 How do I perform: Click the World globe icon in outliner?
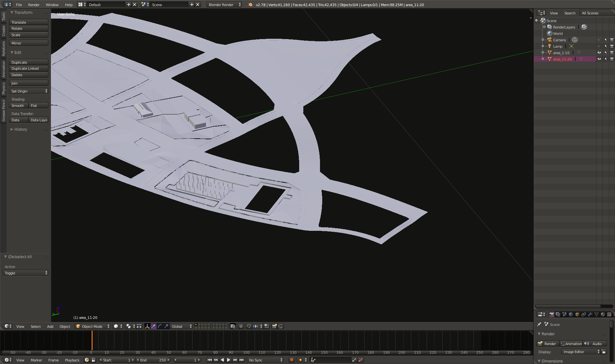click(550, 34)
